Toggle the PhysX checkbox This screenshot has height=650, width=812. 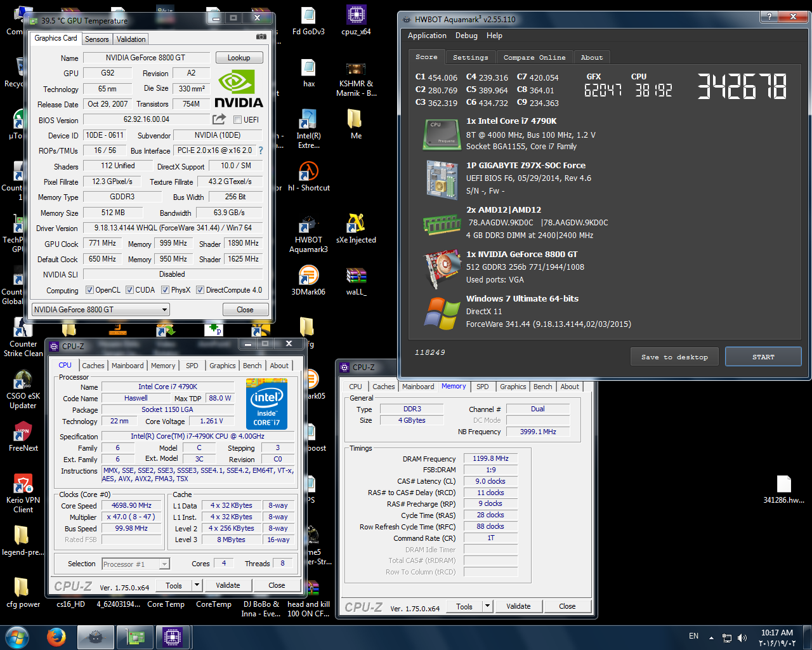click(x=165, y=290)
